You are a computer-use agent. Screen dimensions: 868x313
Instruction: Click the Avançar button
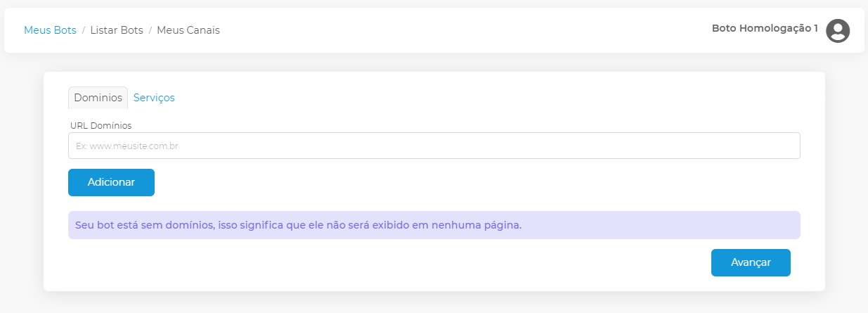pos(751,262)
